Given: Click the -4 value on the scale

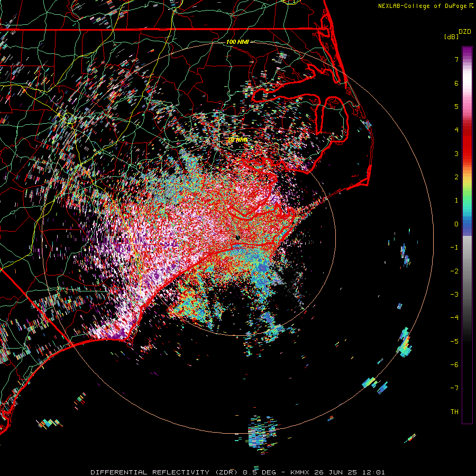Looking at the screenshot, I should point(454,318).
